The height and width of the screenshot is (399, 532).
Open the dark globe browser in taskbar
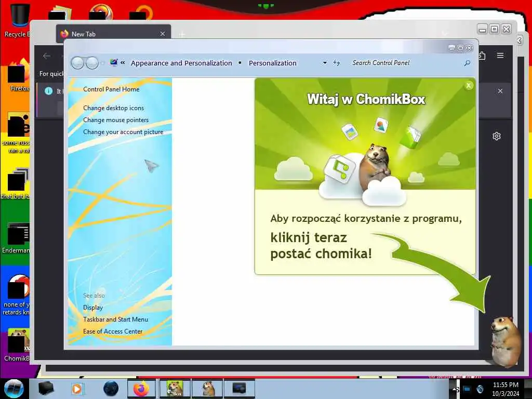pos(111,389)
